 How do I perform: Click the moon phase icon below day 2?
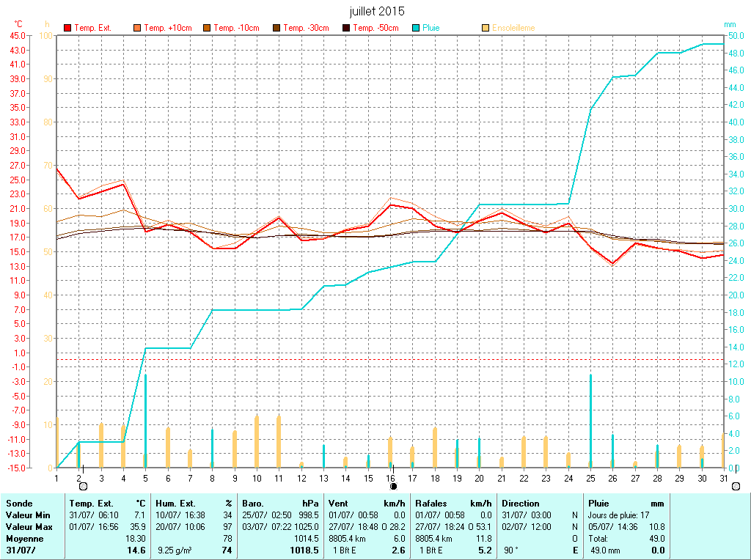[x=82, y=486]
